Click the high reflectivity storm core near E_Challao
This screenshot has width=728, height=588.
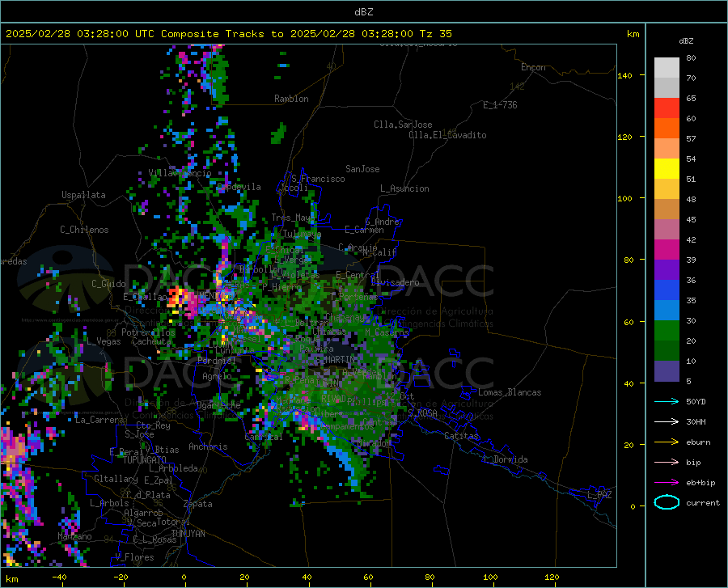tap(177, 297)
